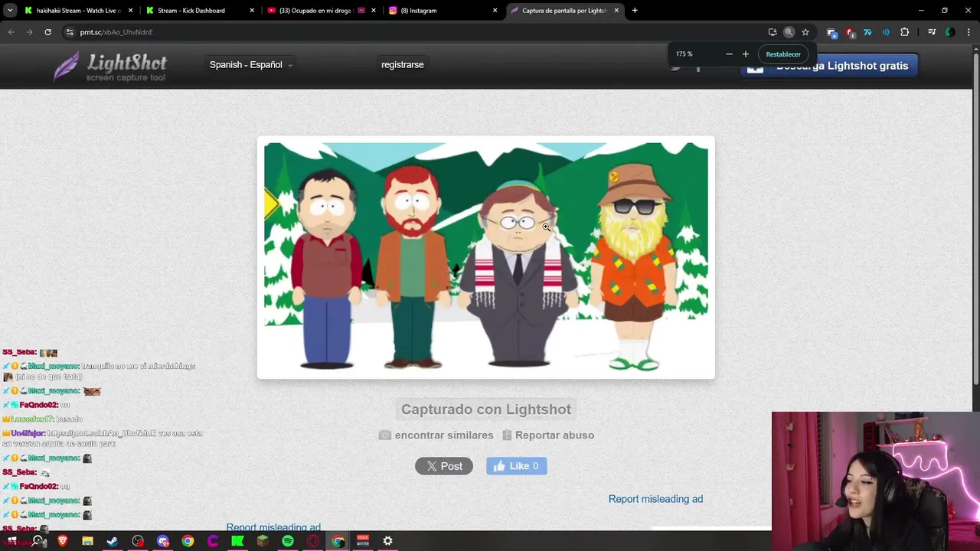Open the tab search dropdown at far left
Image resolution: width=980 pixels, height=551 pixels.
pyautogui.click(x=10, y=11)
